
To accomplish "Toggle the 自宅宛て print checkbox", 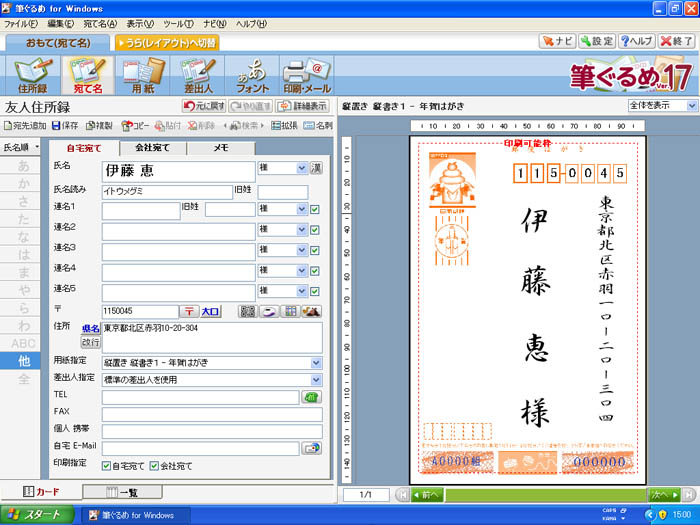I will [x=107, y=466].
